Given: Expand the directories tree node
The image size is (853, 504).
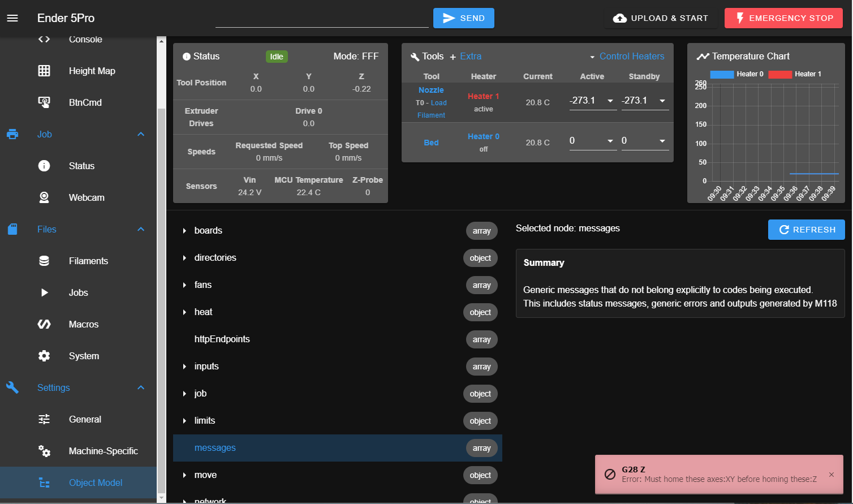Looking at the screenshot, I should click(x=184, y=258).
